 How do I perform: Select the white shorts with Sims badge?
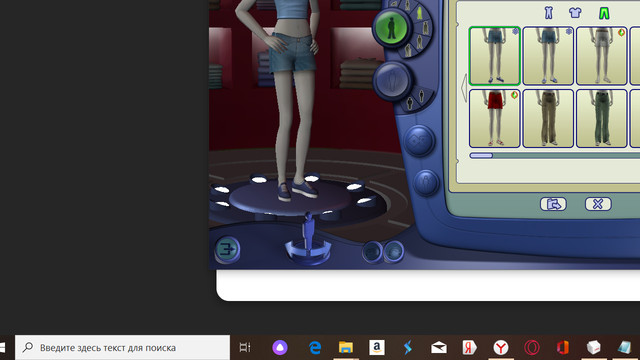coord(602,56)
